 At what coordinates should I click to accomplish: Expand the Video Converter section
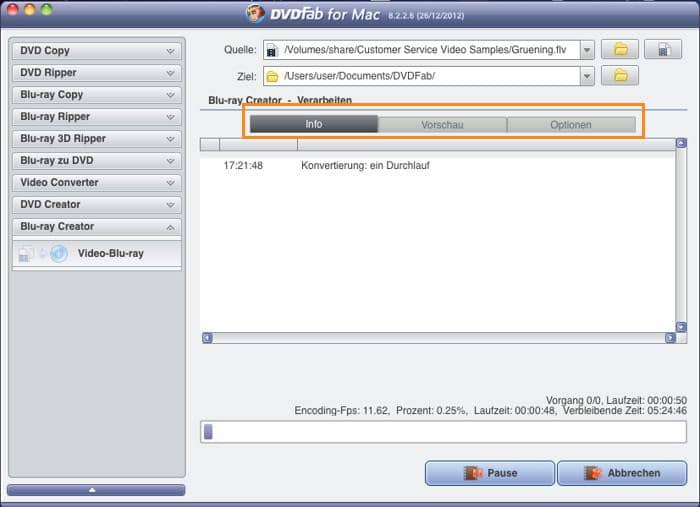(97, 182)
